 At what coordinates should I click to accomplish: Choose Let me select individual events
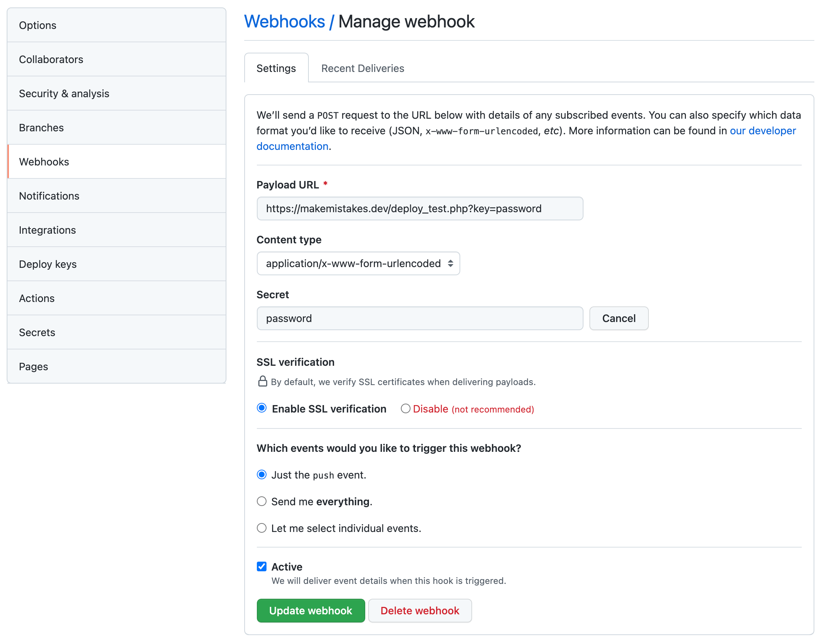262,528
